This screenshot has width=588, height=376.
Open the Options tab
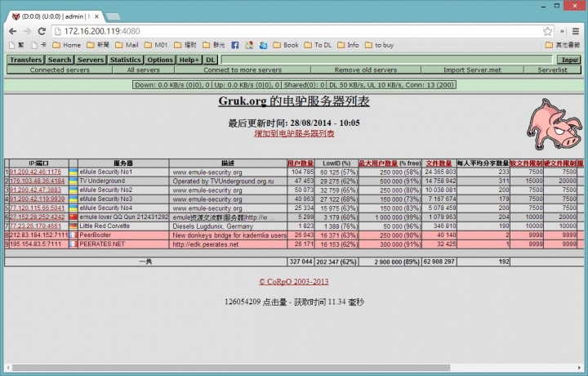tap(160, 60)
